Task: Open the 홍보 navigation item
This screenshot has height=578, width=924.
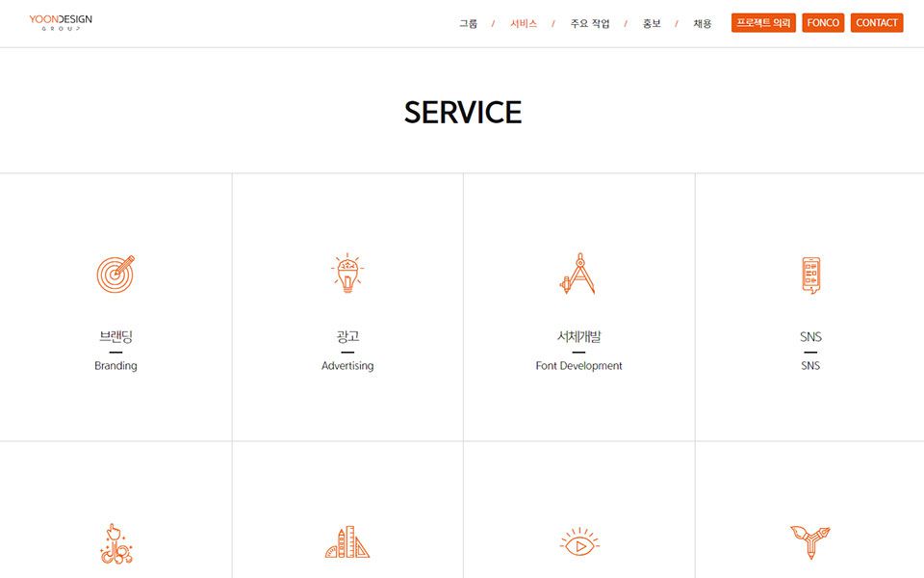Action: point(652,23)
